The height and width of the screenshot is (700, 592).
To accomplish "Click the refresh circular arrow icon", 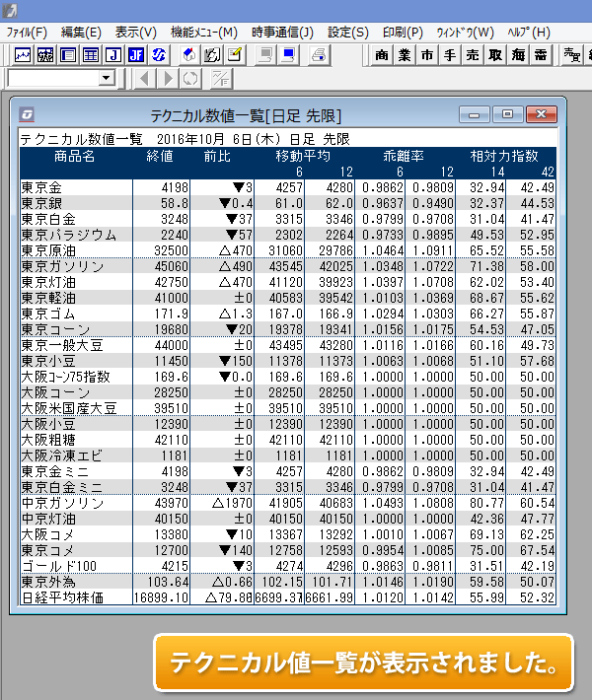I will click(x=190, y=78).
